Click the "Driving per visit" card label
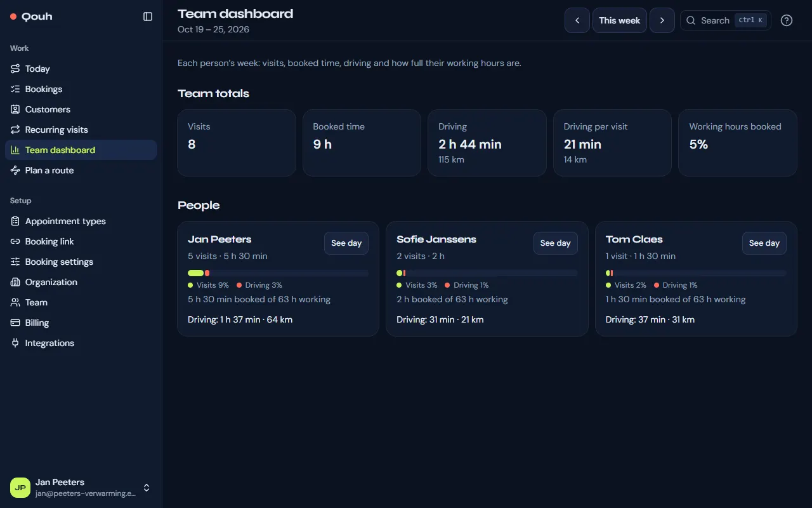Image resolution: width=812 pixels, height=508 pixels. (x=596, y=126)
